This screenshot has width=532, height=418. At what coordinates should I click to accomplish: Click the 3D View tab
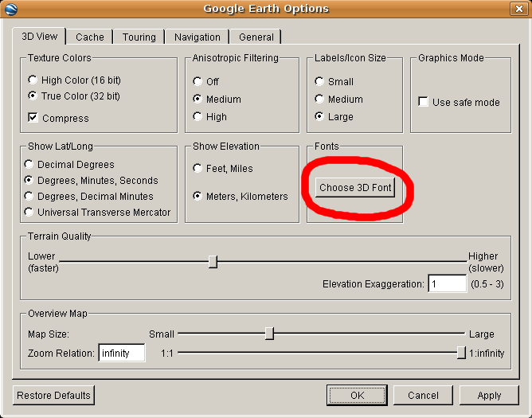click(39, 37)
